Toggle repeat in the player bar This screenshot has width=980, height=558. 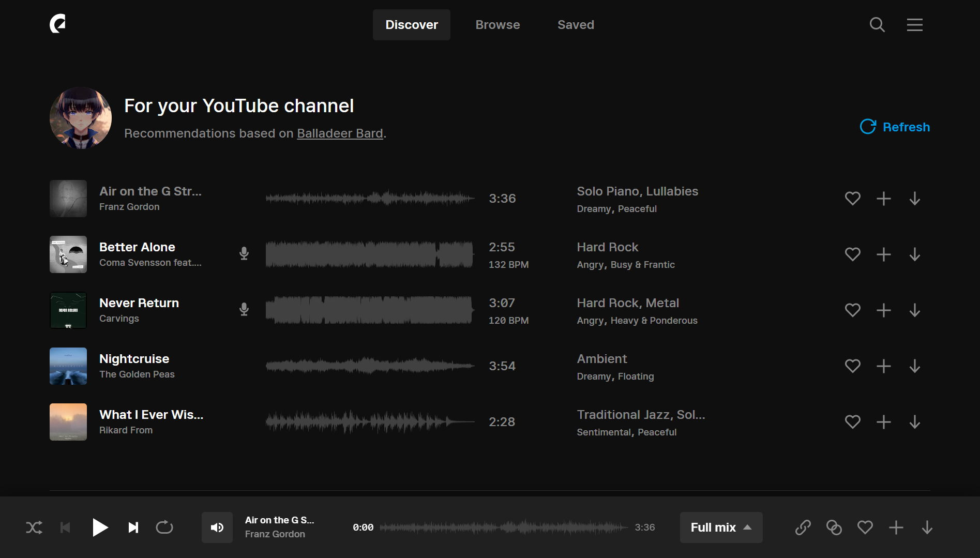click(x=164, y=527)
